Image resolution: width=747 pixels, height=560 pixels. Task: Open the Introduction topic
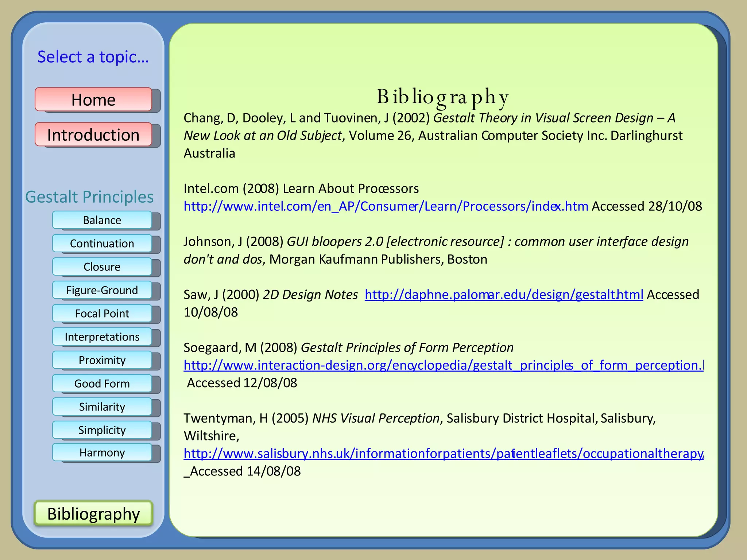point(93,134)
